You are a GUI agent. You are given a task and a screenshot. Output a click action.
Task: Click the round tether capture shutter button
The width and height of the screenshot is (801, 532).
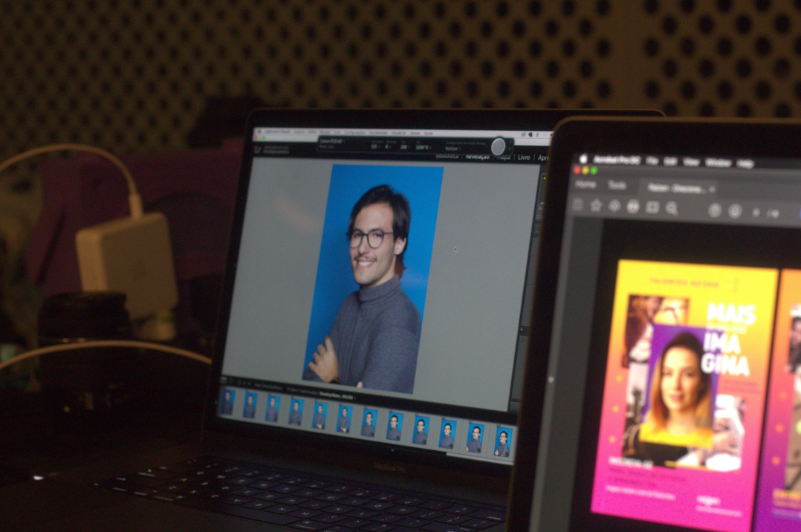click(498, 146)
